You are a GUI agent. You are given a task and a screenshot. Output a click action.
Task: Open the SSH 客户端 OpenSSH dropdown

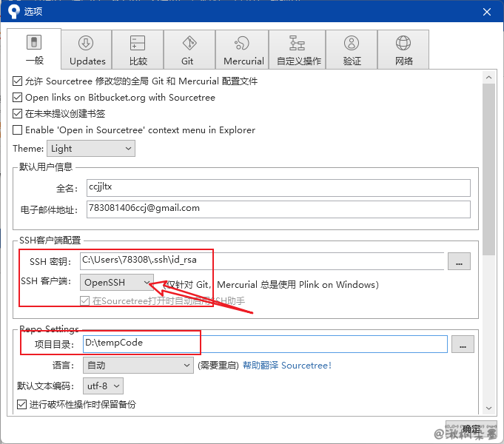[117, 283]
